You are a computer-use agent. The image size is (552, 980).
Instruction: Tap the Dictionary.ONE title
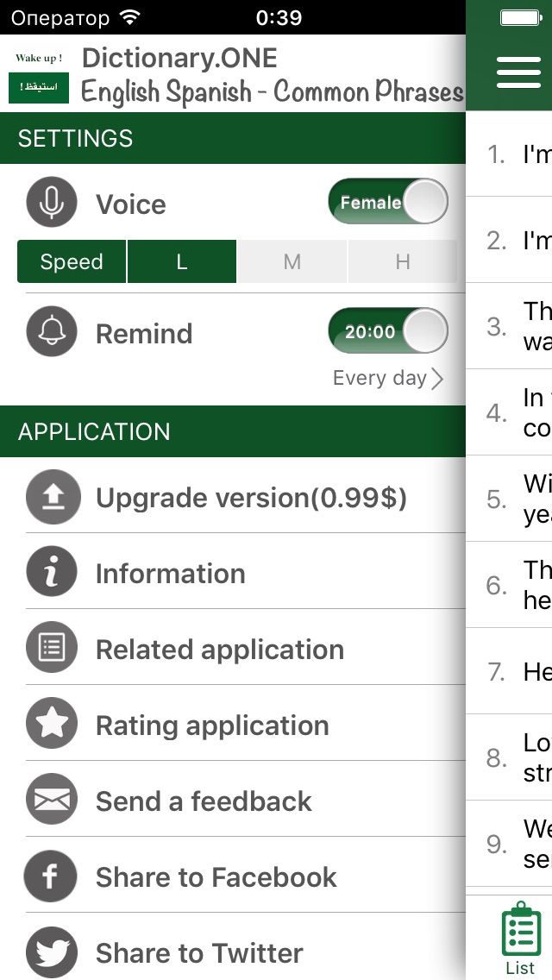pos(179,59)
